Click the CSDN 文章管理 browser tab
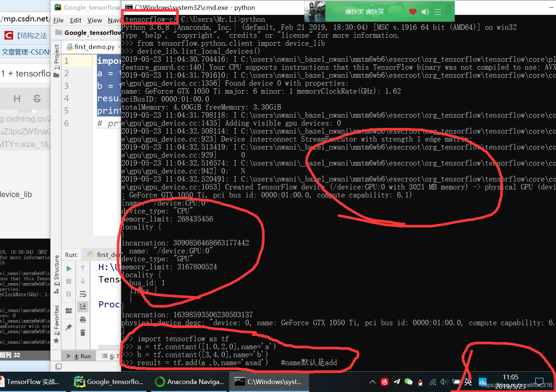This screenshot has width=556, height=392. [25, 52]
